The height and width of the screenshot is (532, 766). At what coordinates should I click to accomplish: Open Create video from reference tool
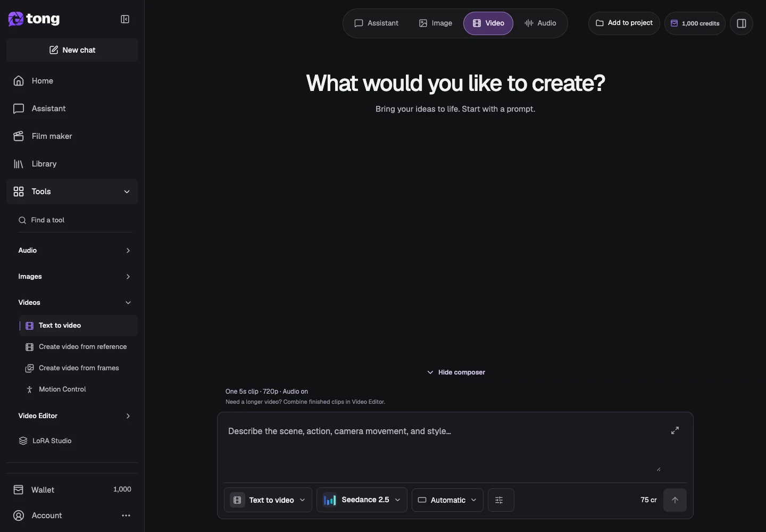tap(78, 347)
